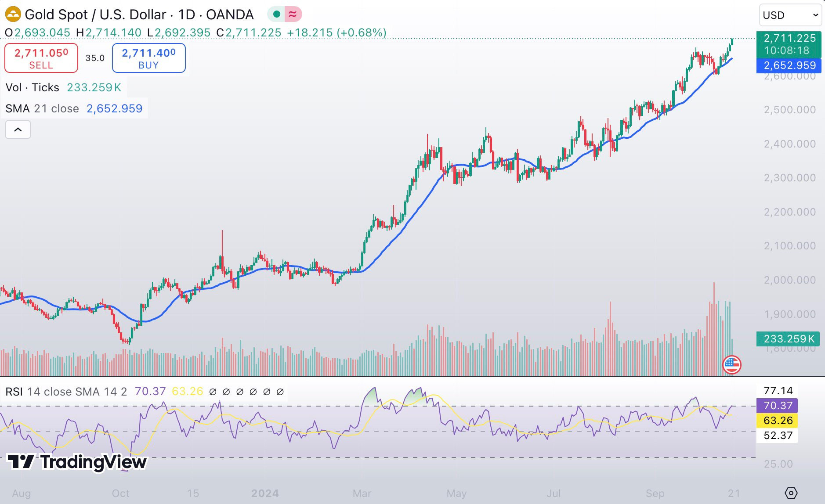Click the SMA legend value 2,652.959
This screenshot has width=825, height=504.
(x=114, y=108)
